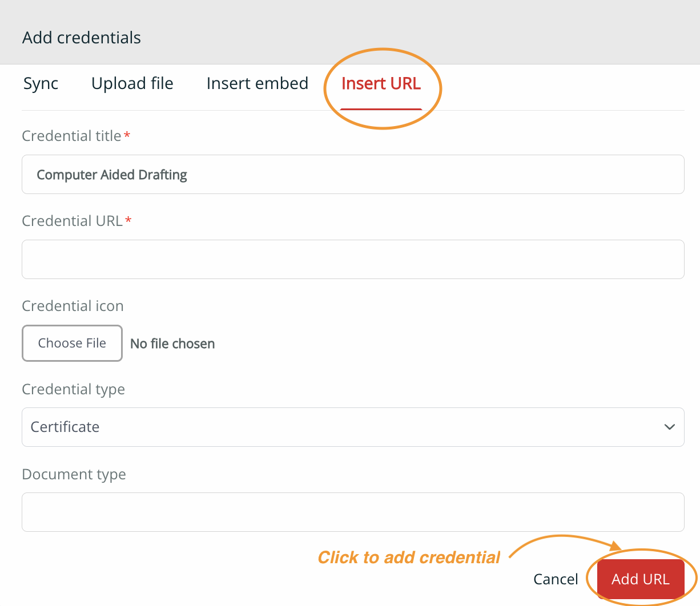This screenshot has height=606, width=700.
Task: Select the Insert embed tab
Action: tap(258, 83)
